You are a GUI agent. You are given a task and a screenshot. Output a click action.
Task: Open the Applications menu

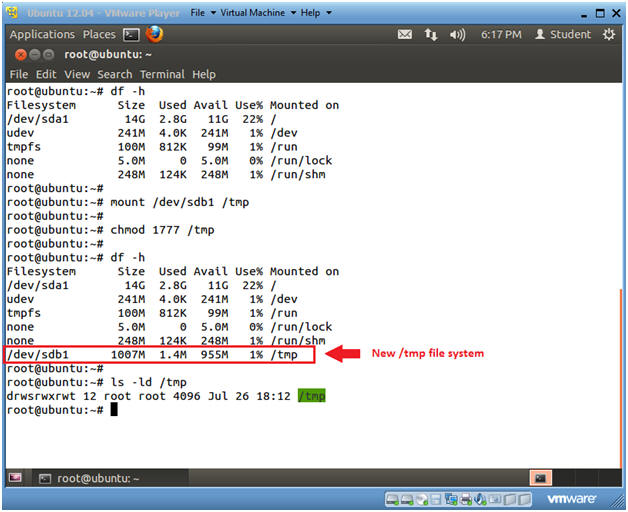click(x=42, y=34)
